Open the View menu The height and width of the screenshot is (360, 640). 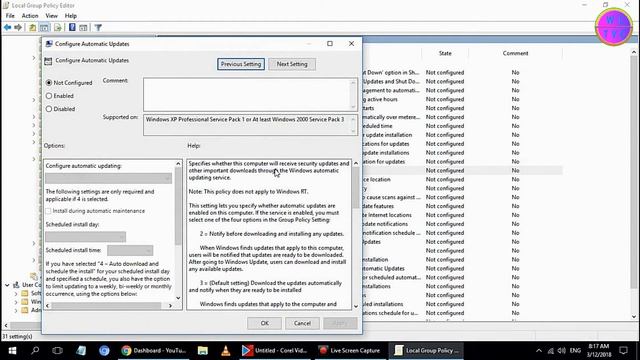(x=51, y=16)
